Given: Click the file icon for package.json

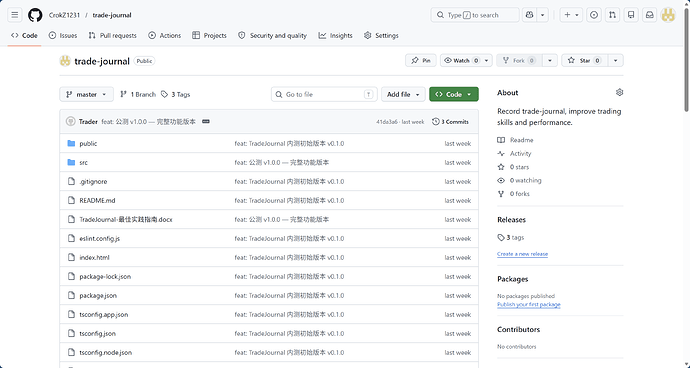Looking at the screenshot, I should [71, 295].
